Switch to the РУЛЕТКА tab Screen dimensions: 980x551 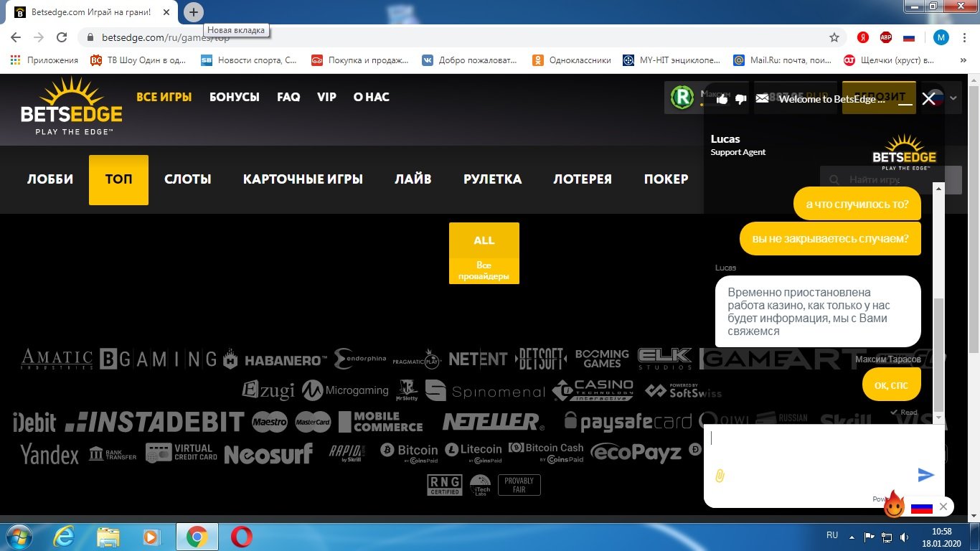[492, 179]
